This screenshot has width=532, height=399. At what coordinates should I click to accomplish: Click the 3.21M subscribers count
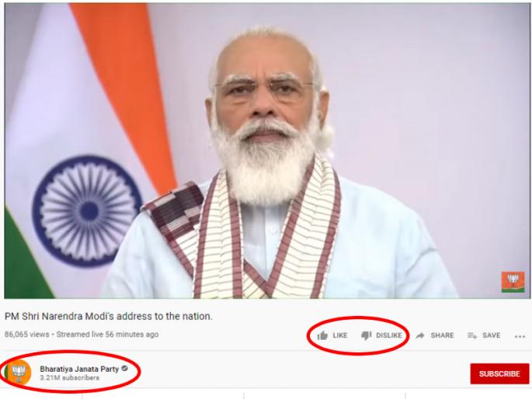coord(70,377)
